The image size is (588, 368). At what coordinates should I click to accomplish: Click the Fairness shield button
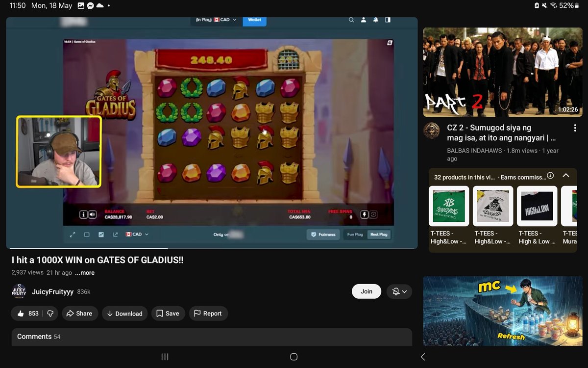click(x=323, y=235)
